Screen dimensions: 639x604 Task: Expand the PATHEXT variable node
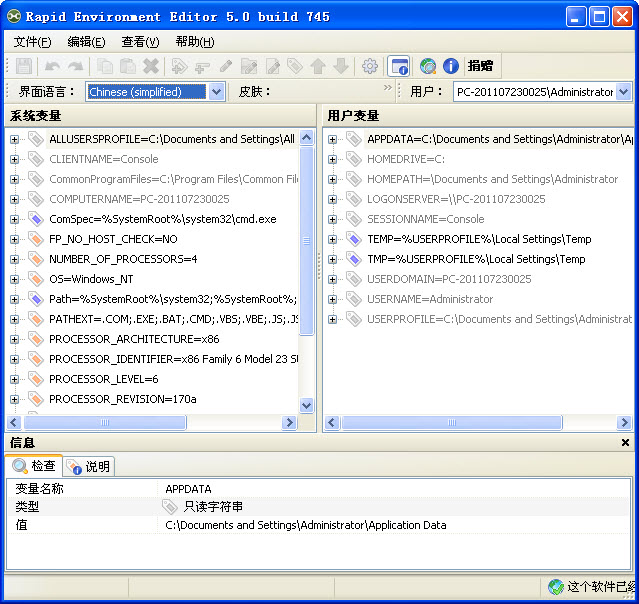coord(14,320)
